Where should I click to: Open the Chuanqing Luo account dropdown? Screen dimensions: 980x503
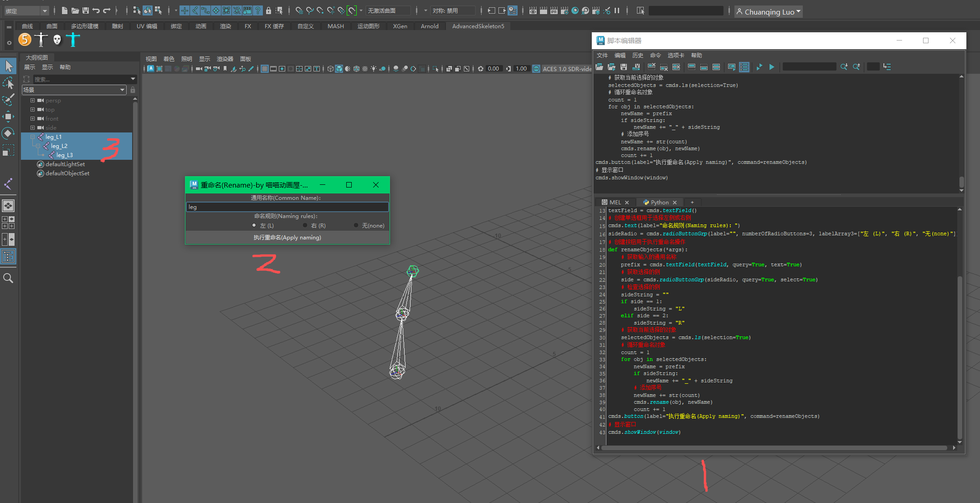[x=768, y=12]
